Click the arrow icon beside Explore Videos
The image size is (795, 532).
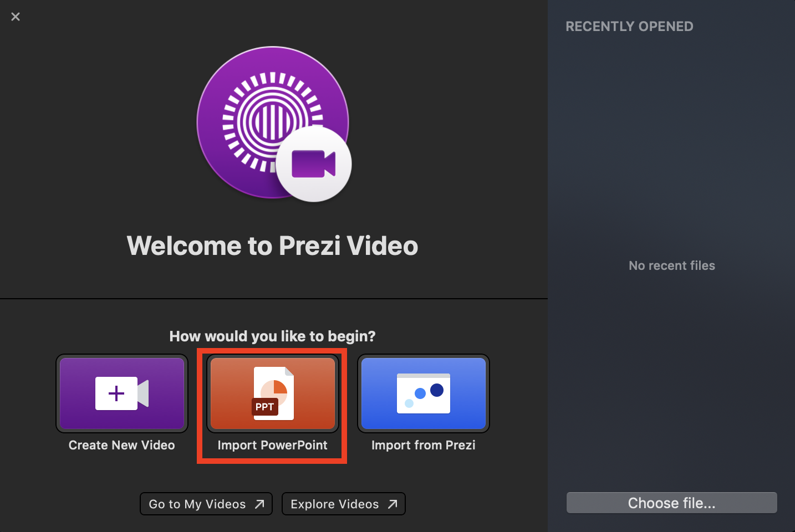point(393,504)
